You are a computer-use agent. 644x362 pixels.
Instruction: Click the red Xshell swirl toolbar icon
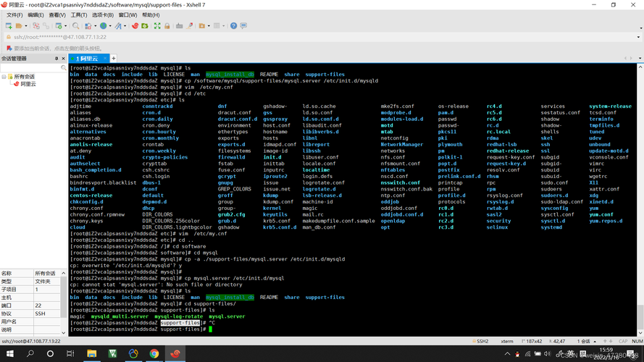135,25
